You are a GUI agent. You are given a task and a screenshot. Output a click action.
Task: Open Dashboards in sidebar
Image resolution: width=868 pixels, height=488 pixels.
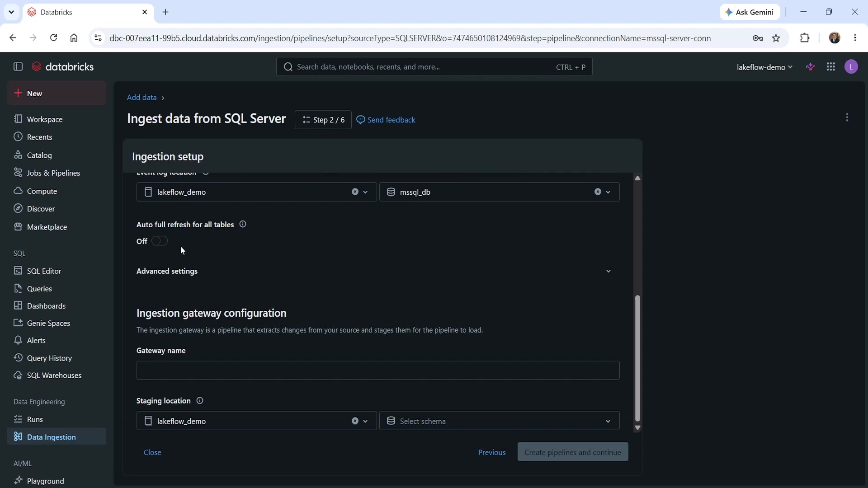57,306
